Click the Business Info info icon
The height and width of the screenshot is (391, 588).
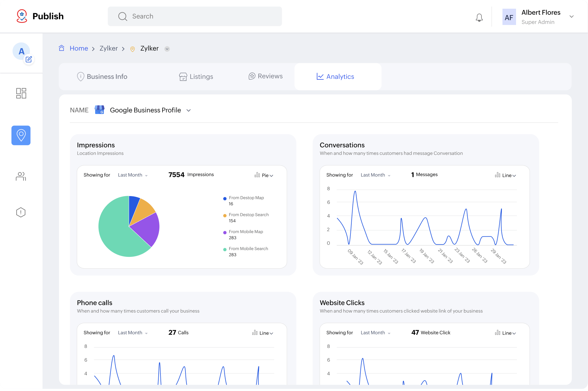(81, 76)
